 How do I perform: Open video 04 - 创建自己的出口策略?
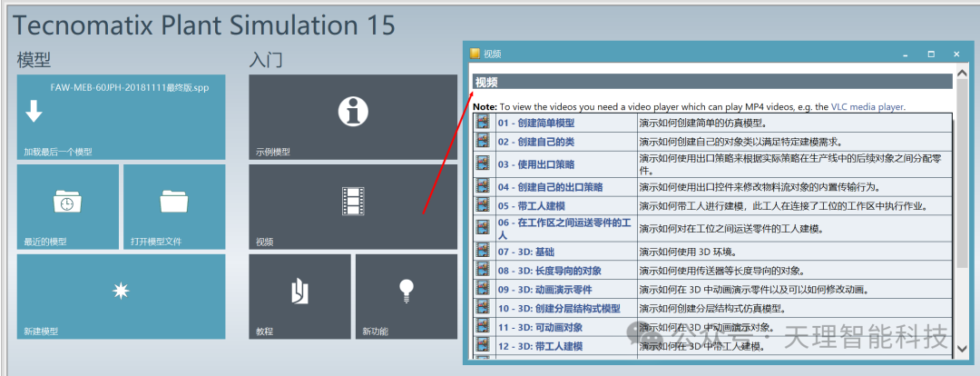point(550,187)
